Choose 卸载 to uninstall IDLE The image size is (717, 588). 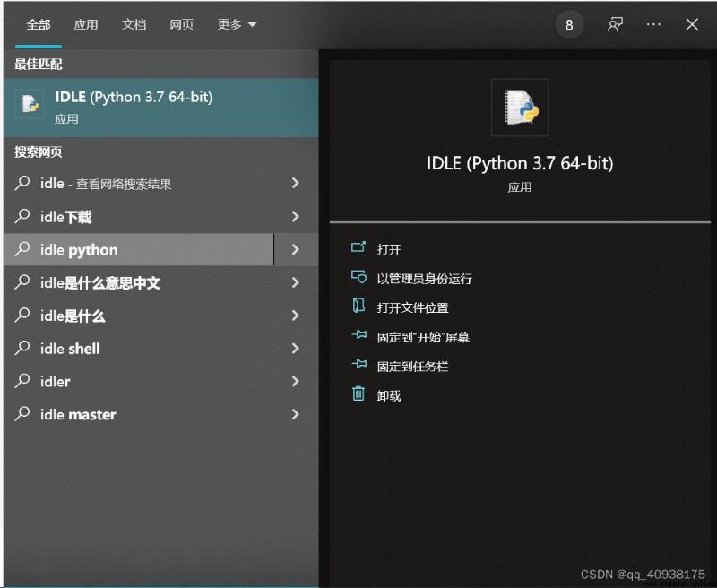point(389,395)
